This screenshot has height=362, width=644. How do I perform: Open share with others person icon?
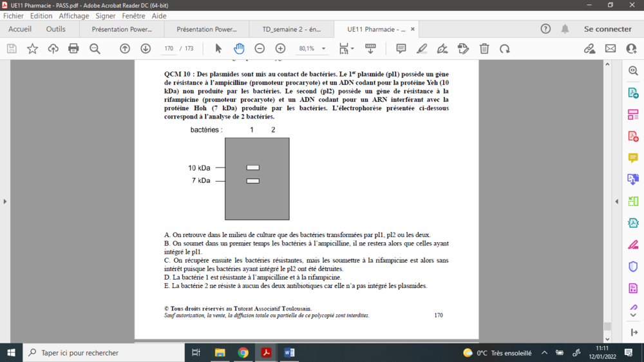(x=631, y=48)
